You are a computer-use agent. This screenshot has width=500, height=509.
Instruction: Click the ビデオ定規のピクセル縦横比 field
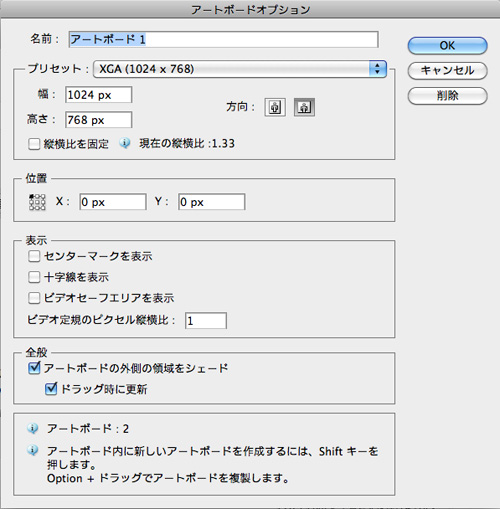tap(206, 321)
